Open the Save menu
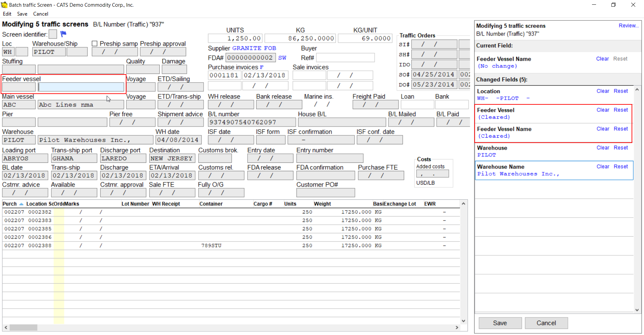The height and width of the screenshot is (335, 644). tap(22, 14)
